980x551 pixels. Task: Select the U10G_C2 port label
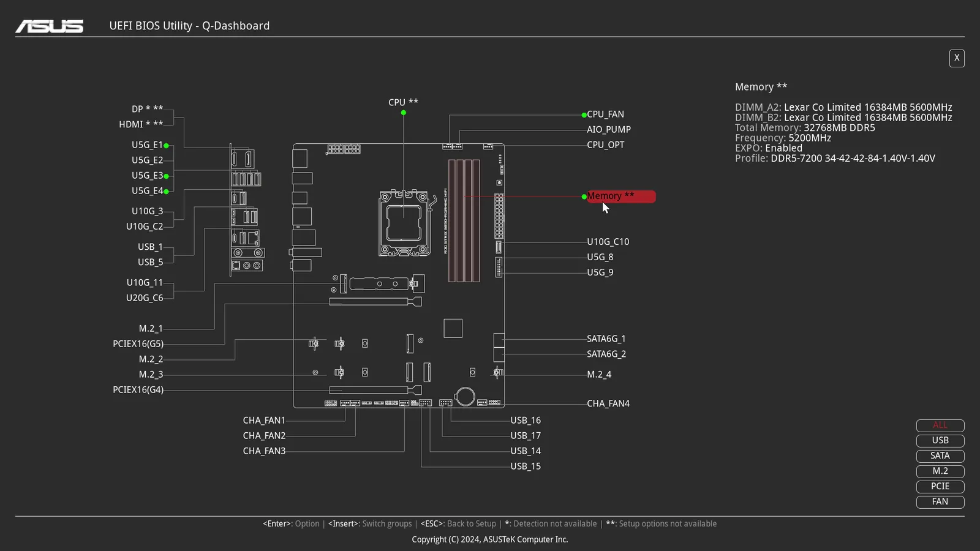click(x=145, y=227)
